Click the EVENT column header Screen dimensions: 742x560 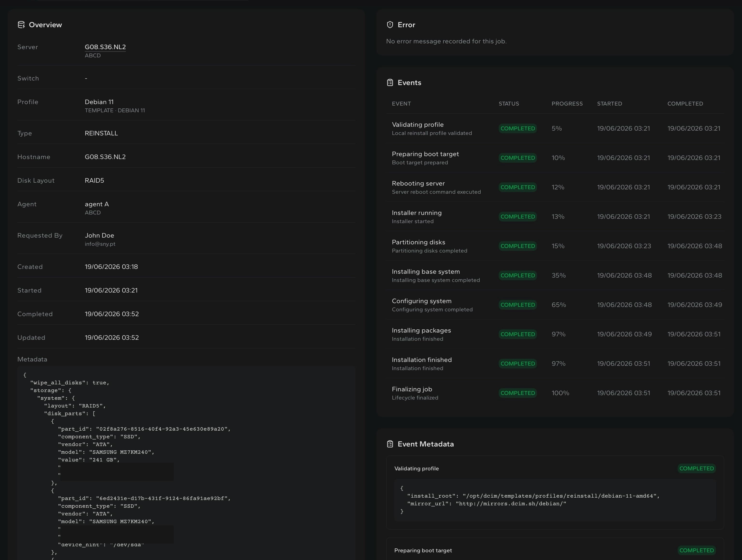(x=401, y=104)
